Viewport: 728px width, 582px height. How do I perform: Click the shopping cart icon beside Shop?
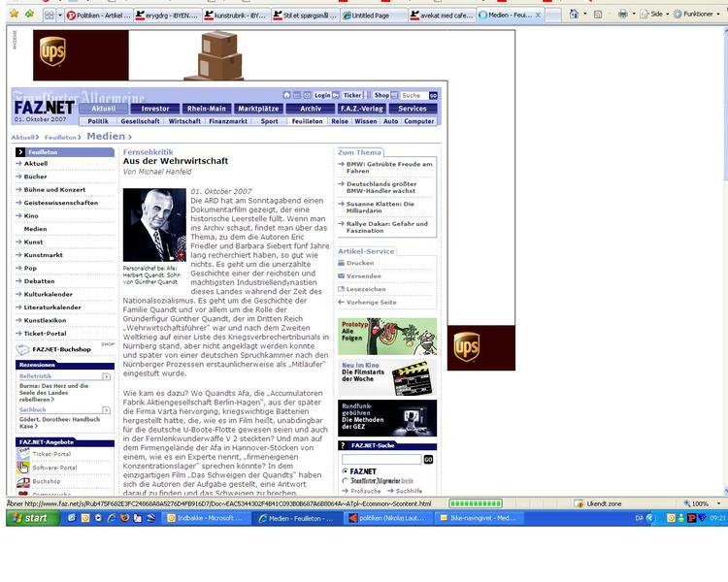395,95
